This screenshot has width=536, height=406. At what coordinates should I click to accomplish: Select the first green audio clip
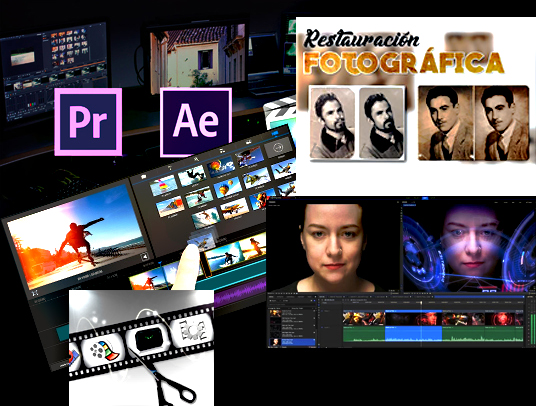(x=364, y=334)
